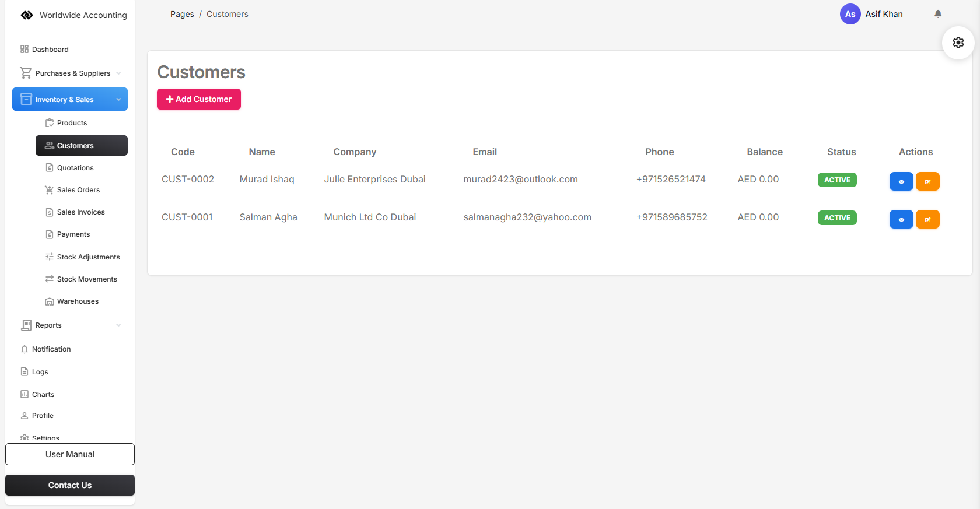This screenshot has width=980, height=509.
Task: Open the Products page
Action: point(72,123)
